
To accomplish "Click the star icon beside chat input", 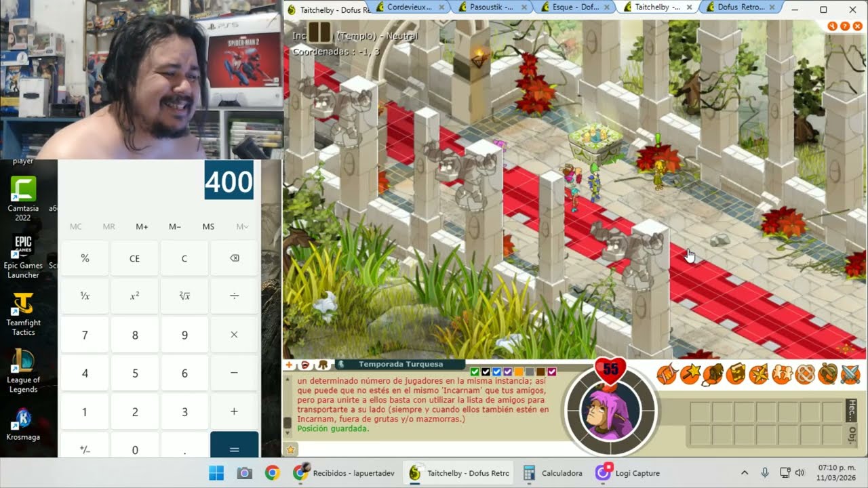I will tap(290, 449).
